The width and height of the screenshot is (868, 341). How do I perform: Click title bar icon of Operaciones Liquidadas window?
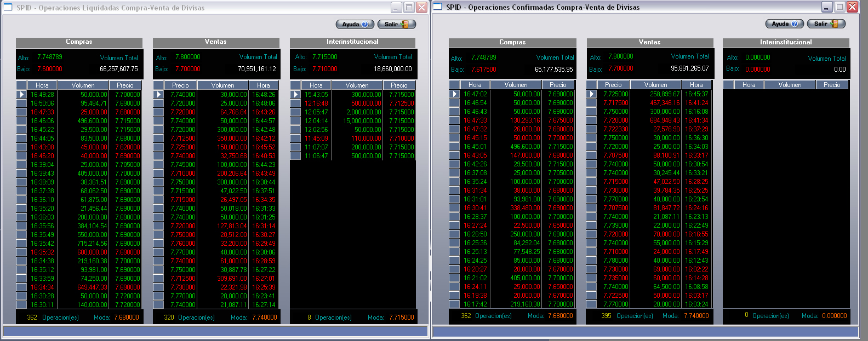point(8,8)
